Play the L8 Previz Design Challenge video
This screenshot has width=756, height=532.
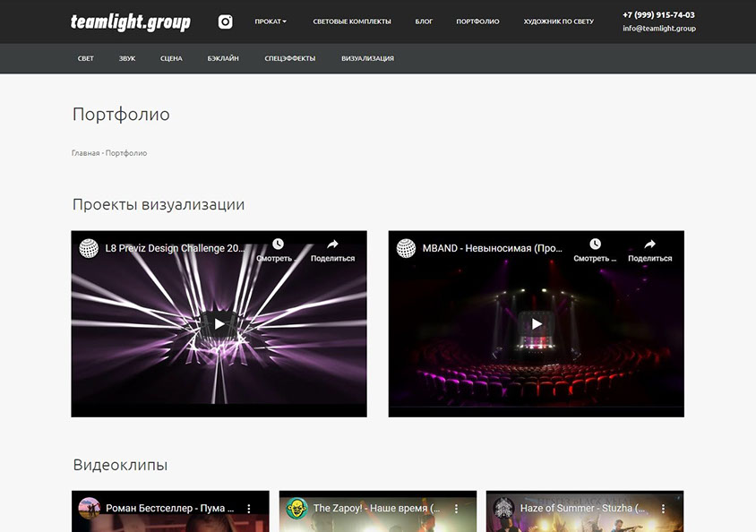[219, 323]
